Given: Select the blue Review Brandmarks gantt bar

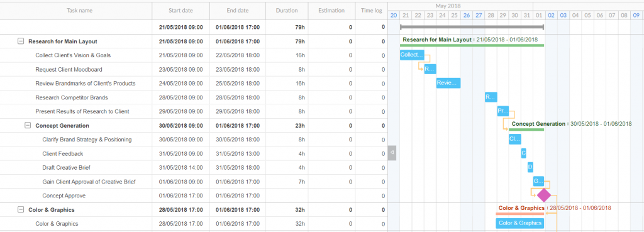Looking at the screenshot, I should click(x=448, y=83).
